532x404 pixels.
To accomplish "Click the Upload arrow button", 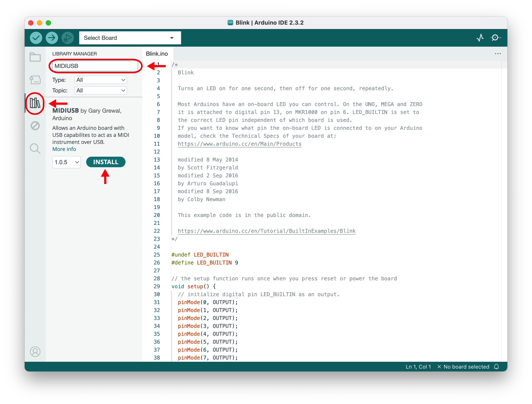I will point(52,38).
